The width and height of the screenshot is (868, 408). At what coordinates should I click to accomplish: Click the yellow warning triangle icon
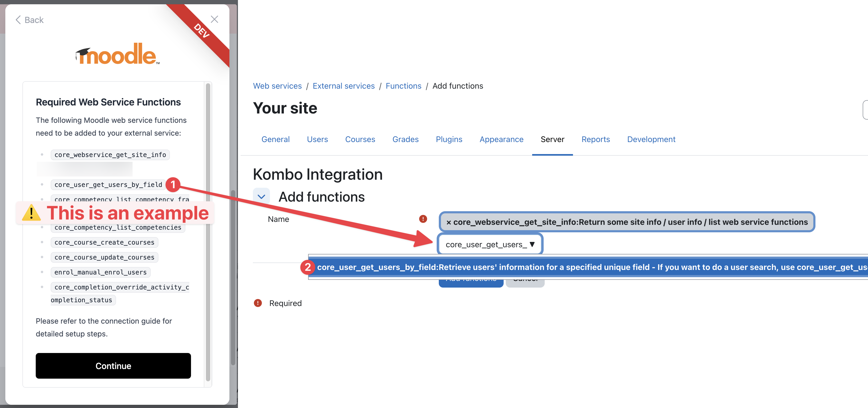(x=31, y=213)
